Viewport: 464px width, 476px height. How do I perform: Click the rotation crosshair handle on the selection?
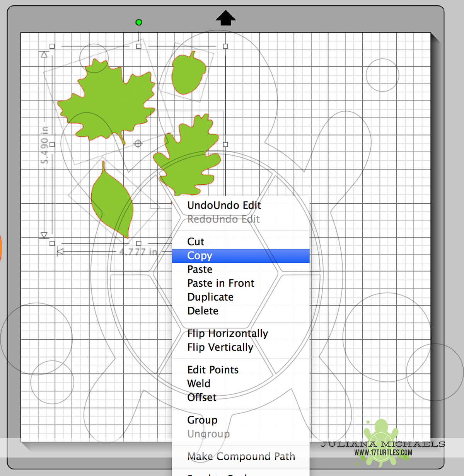pyautogui.click(x=138, y=144)
